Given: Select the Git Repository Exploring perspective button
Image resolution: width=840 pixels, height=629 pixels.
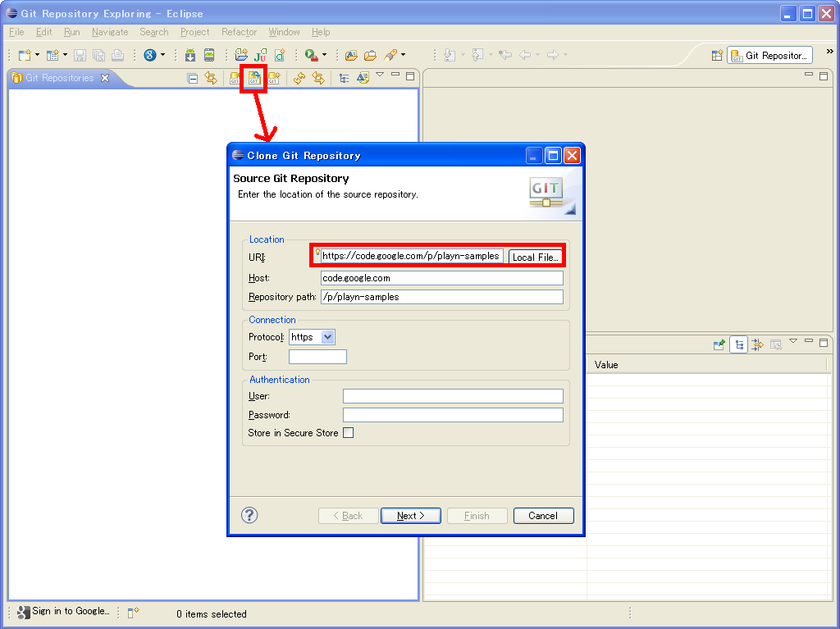Looking at the screenshot, I should (769, 55).
